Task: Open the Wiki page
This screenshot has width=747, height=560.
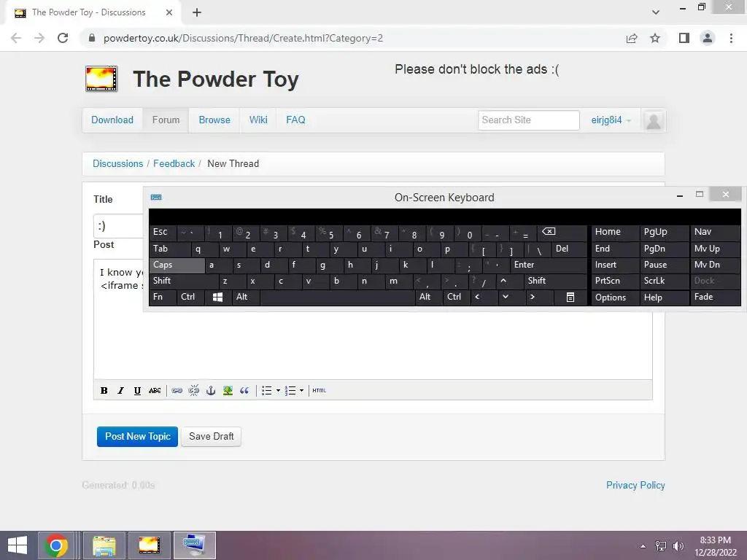Action: [258, 120]
